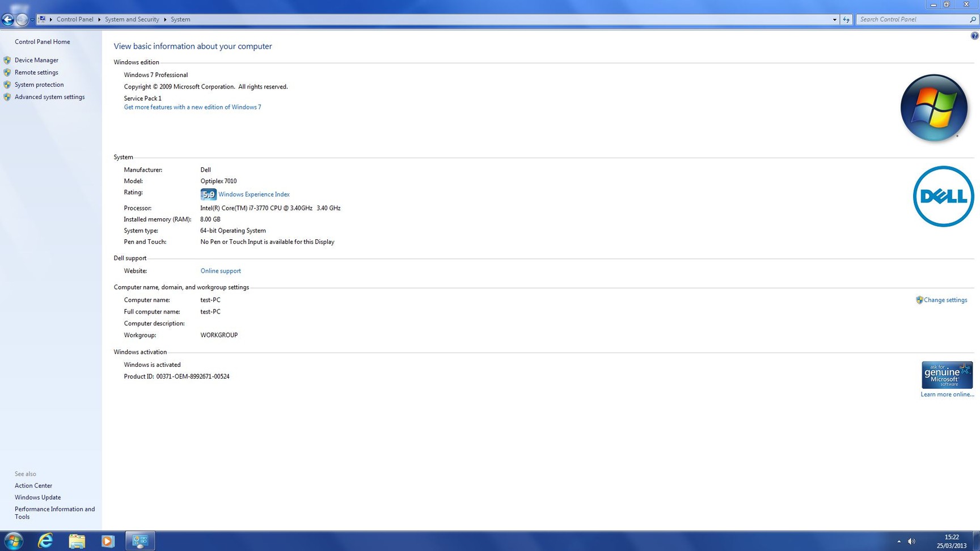
Task: Click the 8.00 GB memory value
Action: pos(210,219)
